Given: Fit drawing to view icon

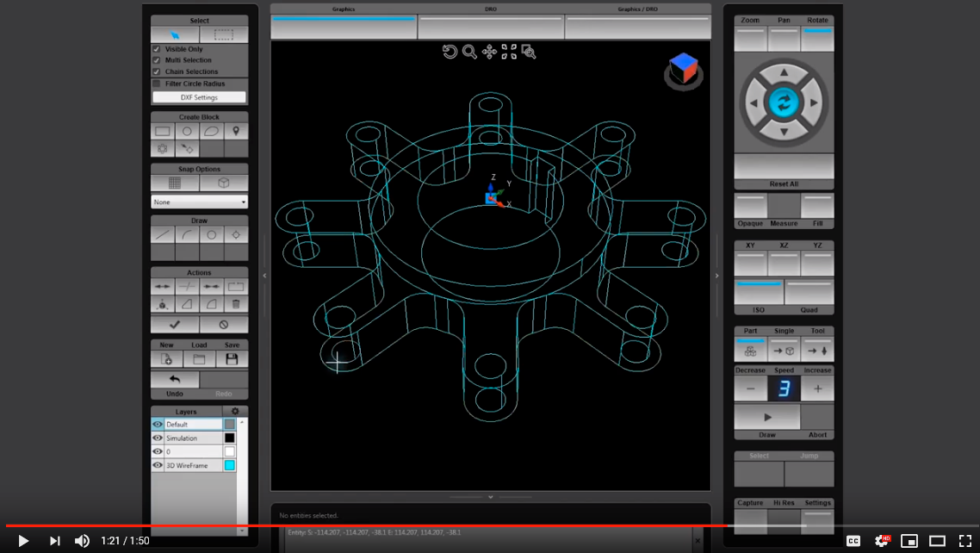Looking at the screenshot, I should pyautogui.click(x=509, y=52).
